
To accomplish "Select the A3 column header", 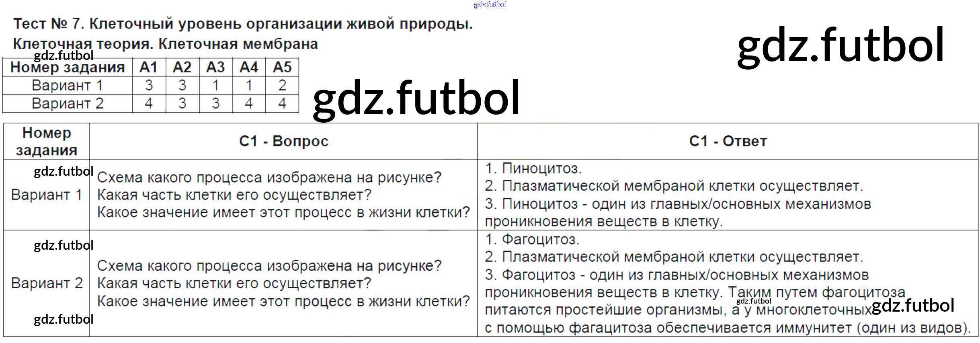I will tap(215, 67).
